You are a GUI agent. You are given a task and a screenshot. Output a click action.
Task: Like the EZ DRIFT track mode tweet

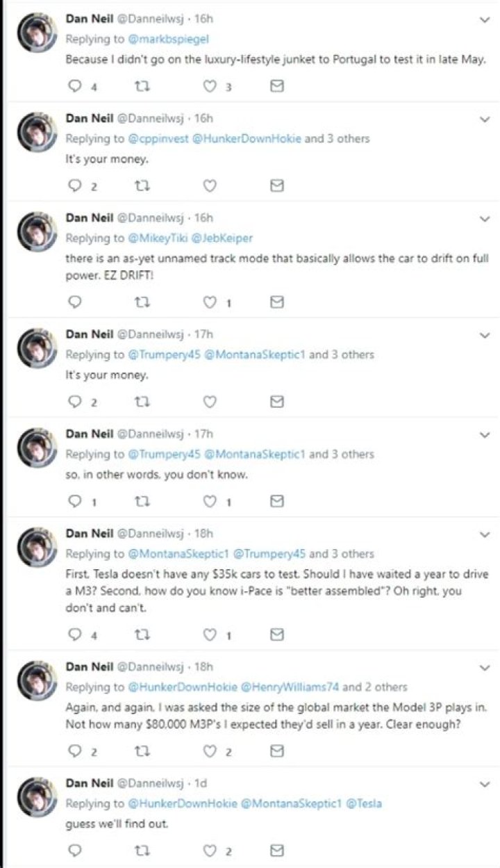pyautogui.click(x=210, y=302)
